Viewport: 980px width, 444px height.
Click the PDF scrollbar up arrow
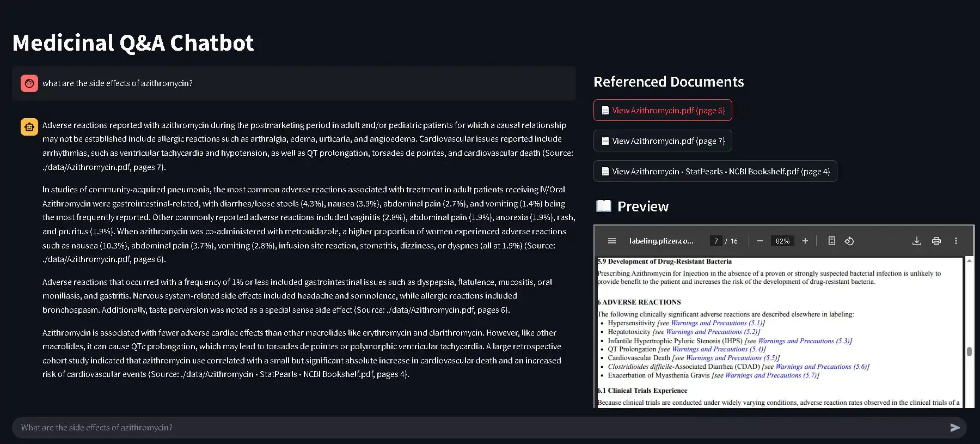pos(969,261)
